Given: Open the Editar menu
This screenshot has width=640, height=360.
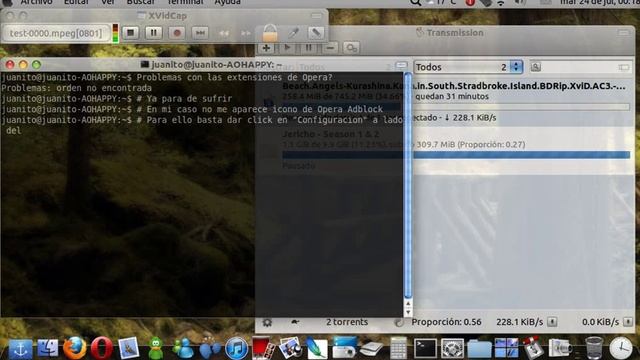Looking at the screenshot, I should 76,2.
